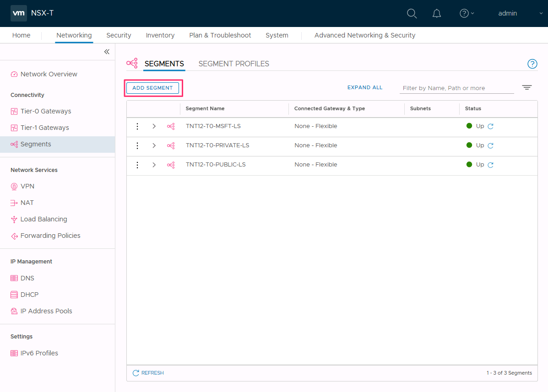Open the Security menu
This screenshot has width=548, height=392.
tap(119, 35)
